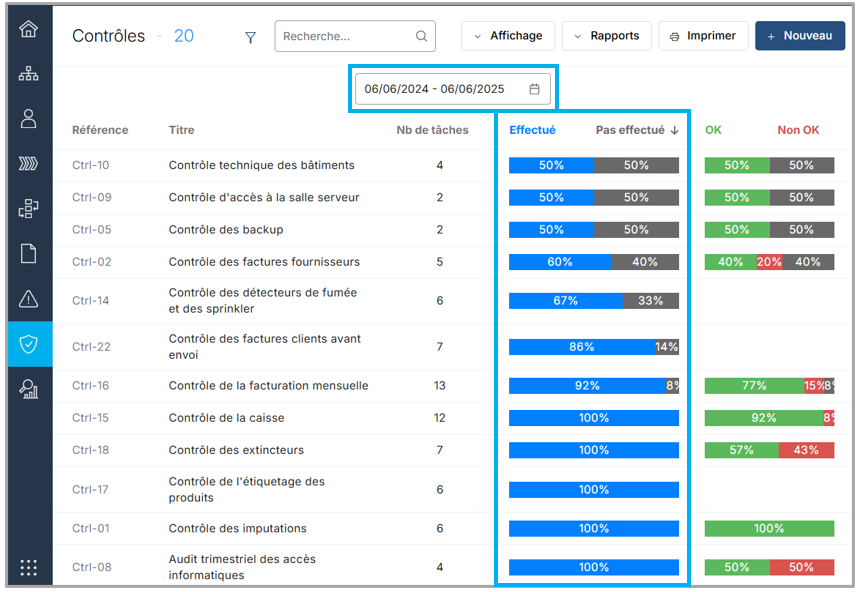Image resolution: width=859 pixels, height=592 pixels.
Task: Click the filter funnel icon
Action: pyautogui.click(x=250, y=37)
